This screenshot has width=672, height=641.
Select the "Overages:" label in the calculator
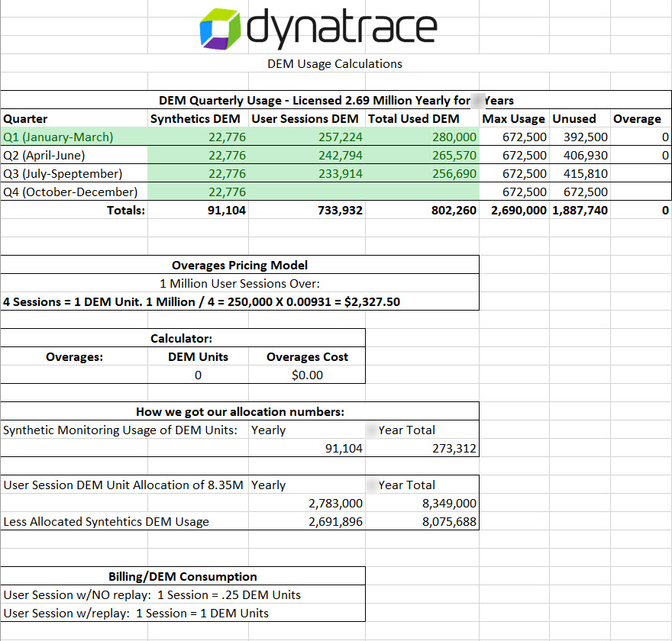point(75,357)
